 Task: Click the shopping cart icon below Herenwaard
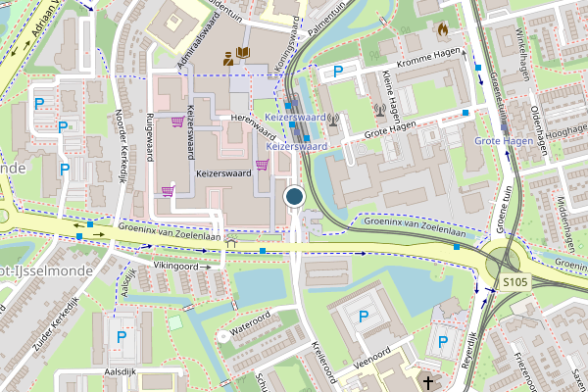click(x=262, y=164)
